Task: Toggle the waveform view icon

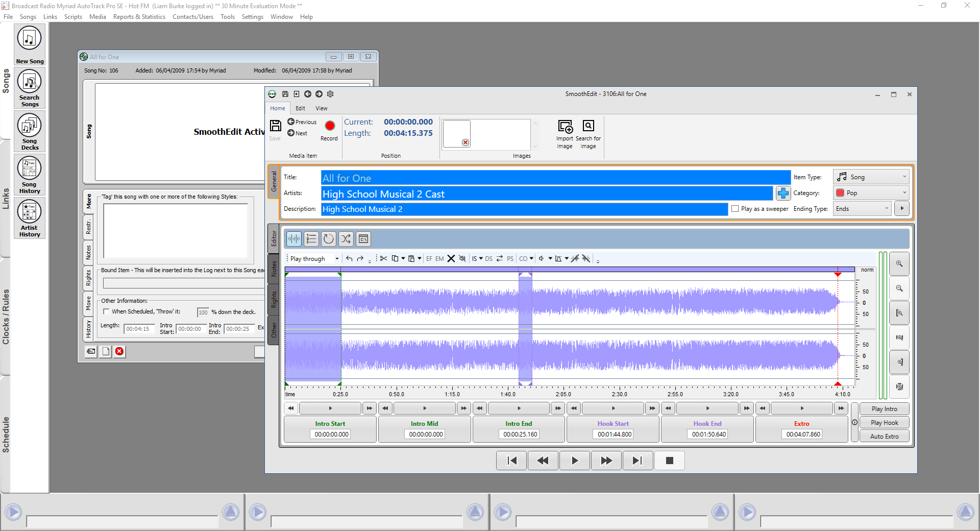Action: pyautogui.click(x=293, y=238)
